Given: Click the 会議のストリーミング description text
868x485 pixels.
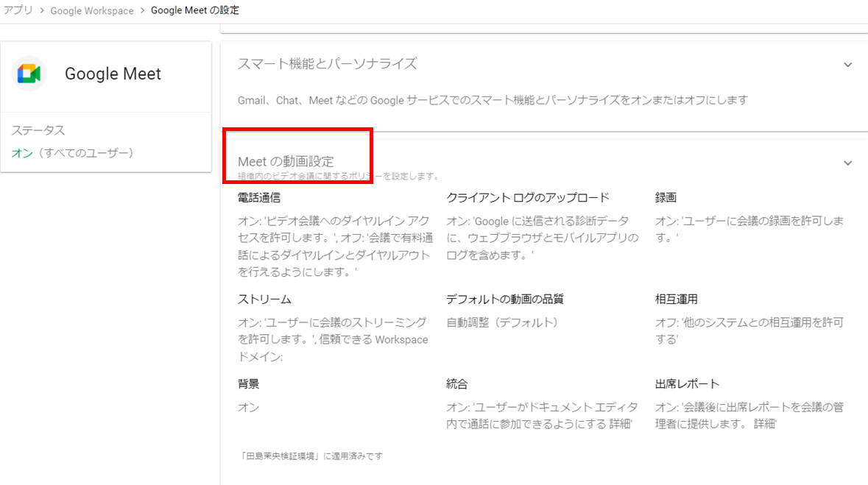Looking at the screenshot, I should click(333, 339).
